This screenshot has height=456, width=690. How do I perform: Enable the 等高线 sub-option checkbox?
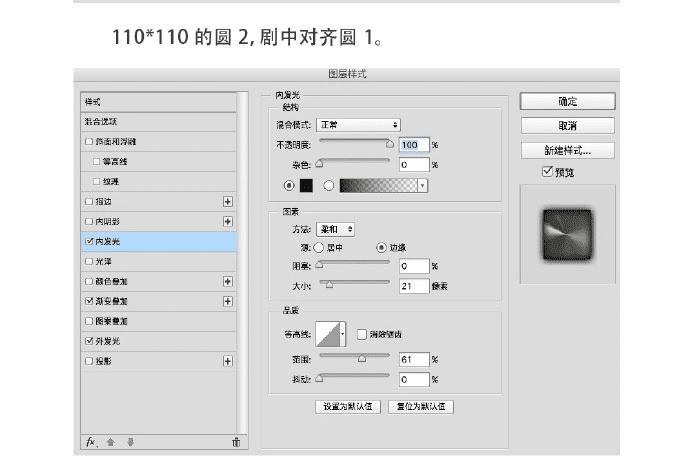96,162
